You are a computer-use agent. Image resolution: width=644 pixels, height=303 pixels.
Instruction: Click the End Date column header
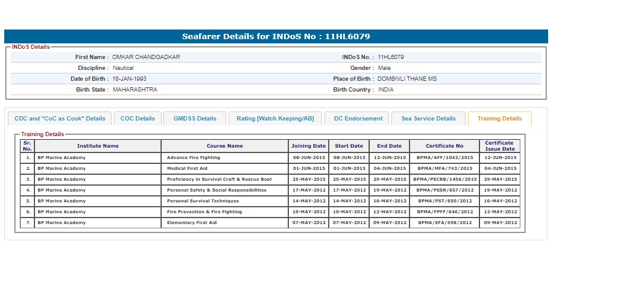coord(390,146)
